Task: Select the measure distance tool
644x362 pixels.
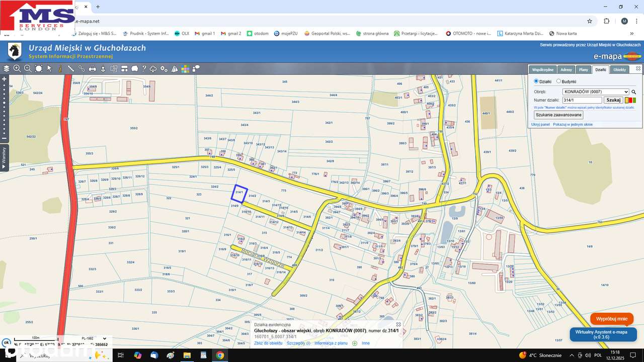Action: point(70,68)
